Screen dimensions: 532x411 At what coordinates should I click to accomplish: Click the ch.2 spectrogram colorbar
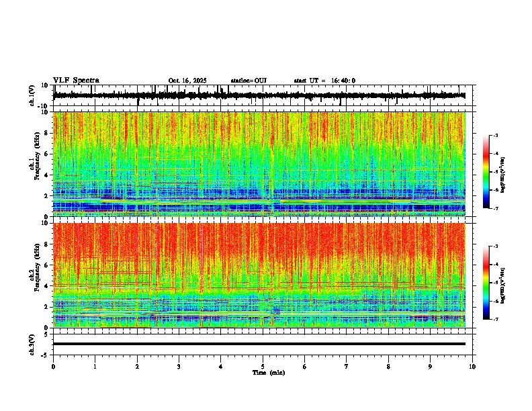(x=486, y=283)
